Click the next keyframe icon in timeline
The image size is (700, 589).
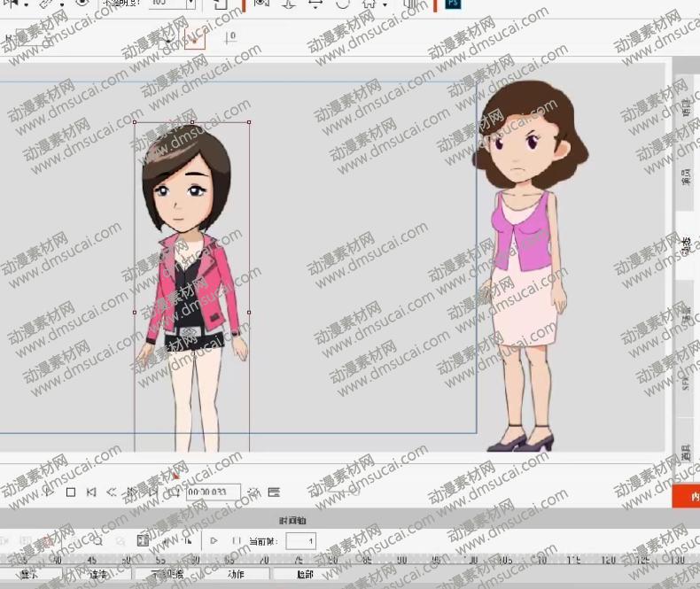188,541
